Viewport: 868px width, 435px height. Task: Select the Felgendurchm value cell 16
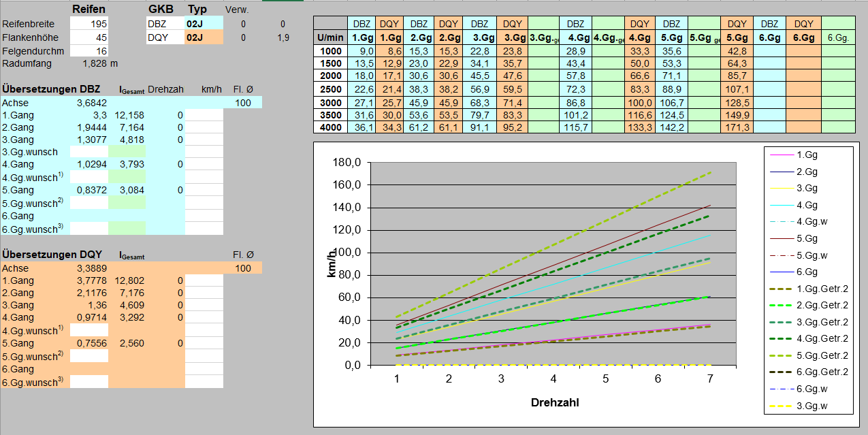coord(89,50)
